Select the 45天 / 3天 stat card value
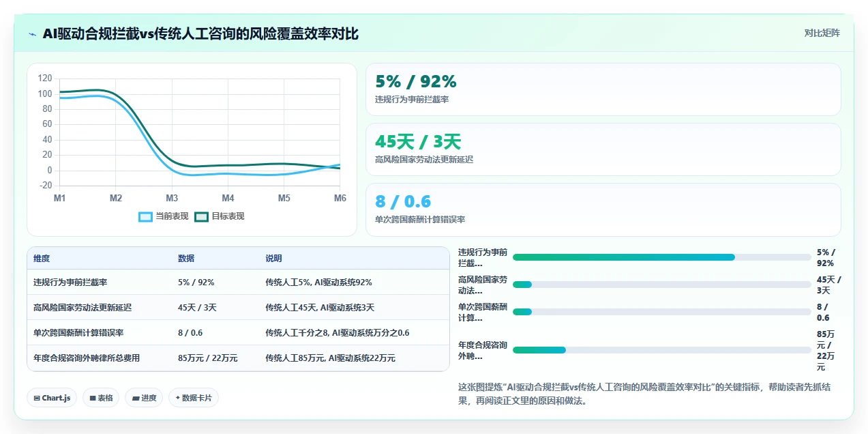 [418, 141]
